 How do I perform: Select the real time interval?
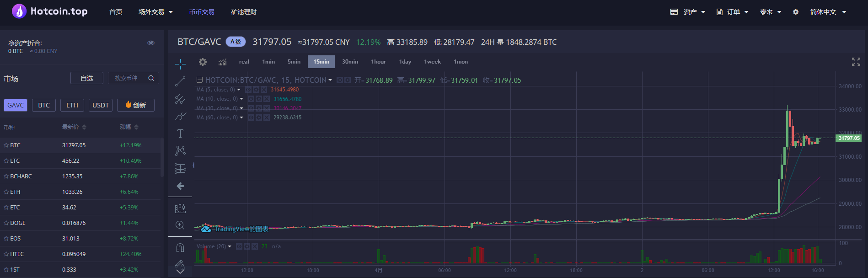[244, 62]
